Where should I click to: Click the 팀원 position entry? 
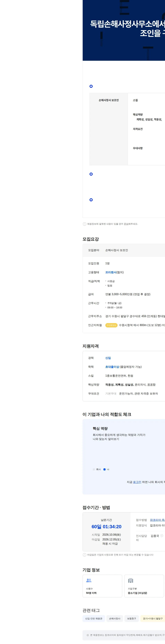tap(110, 286)
